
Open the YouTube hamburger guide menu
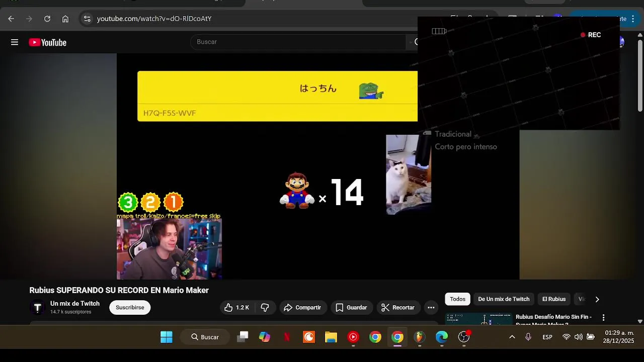pyautogui.click(x=15, y=42)
